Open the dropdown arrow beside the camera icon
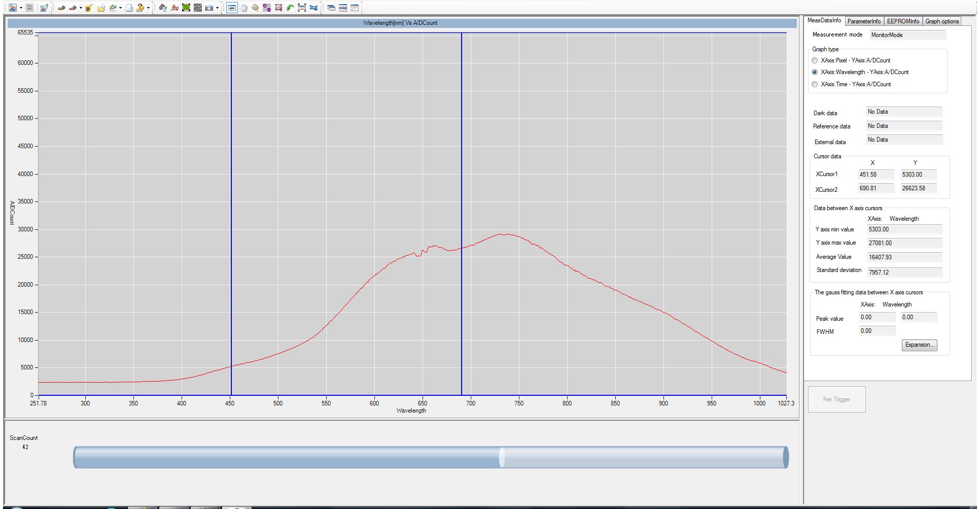Image resolution: width=980 pixels, height=509 pixels. coord(217,8)
